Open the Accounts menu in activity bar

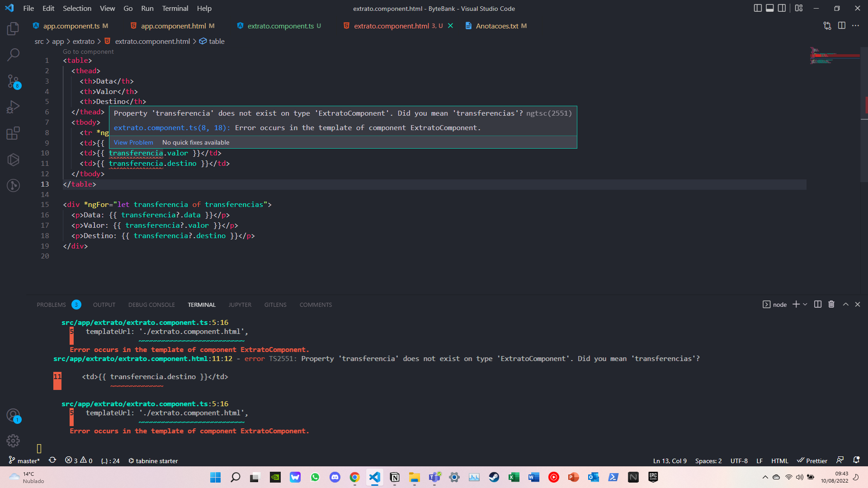pos(13,415)
